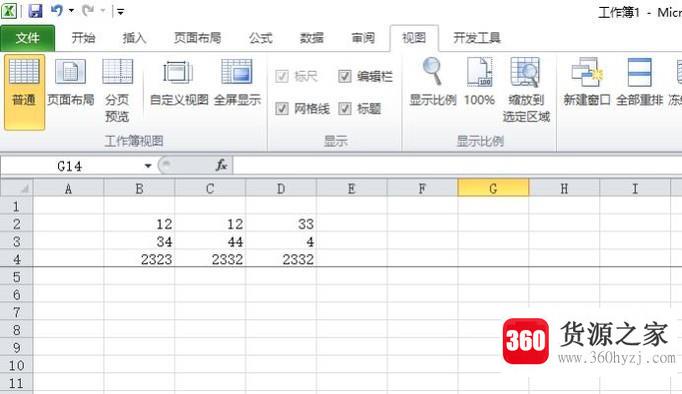The image size is (682, 394).
Task: Select row 4 header
Action: point(17,259)
